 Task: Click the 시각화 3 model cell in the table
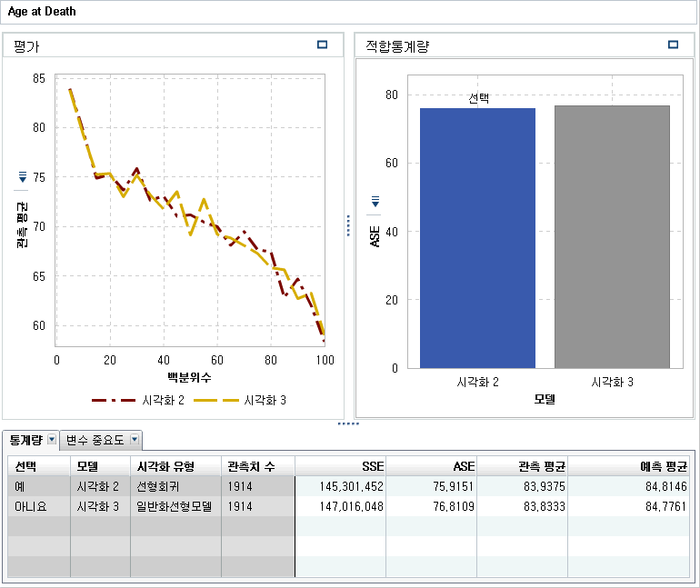tap(100, 506)
